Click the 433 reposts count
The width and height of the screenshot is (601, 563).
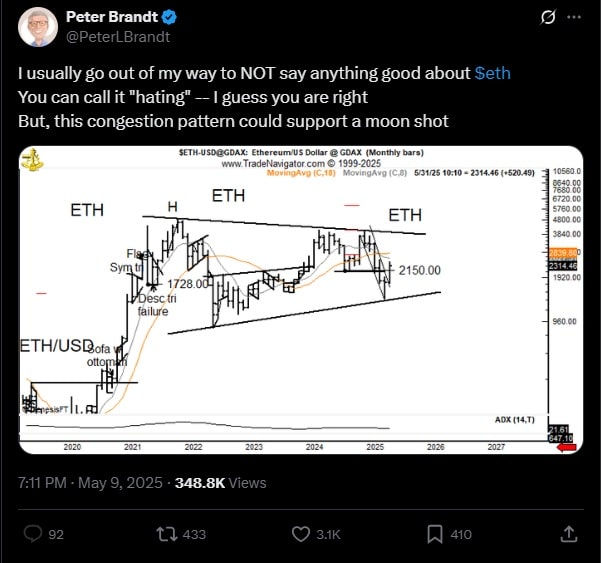[x=194, y=534]
